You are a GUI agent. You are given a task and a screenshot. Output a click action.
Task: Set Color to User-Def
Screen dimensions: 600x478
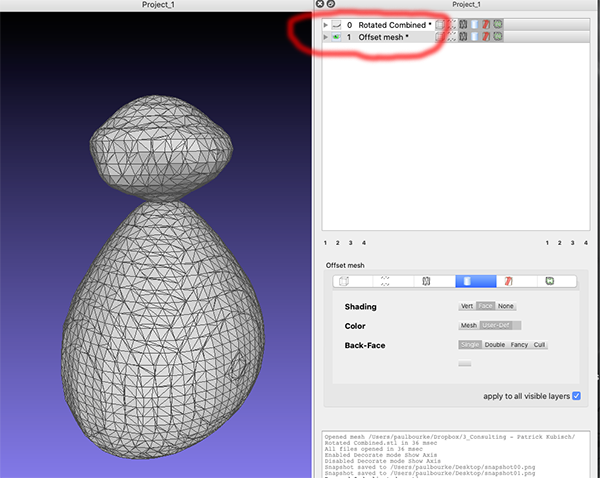496,325
